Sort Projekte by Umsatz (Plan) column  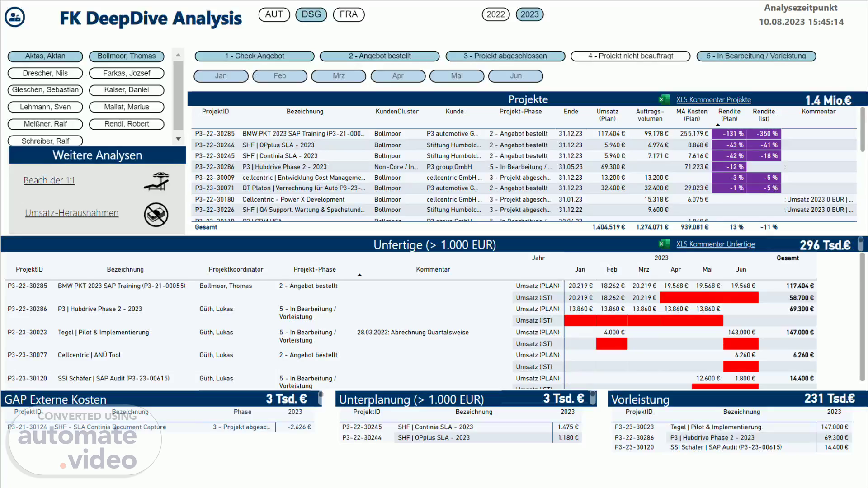point(607,115)
